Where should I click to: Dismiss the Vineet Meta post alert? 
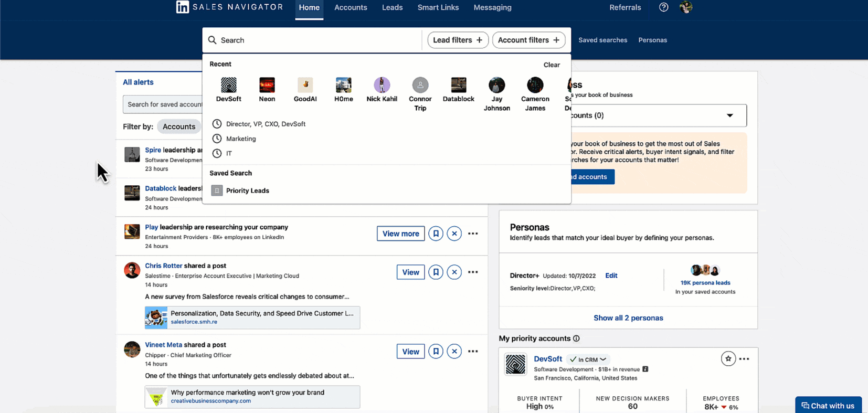point(454,351)
